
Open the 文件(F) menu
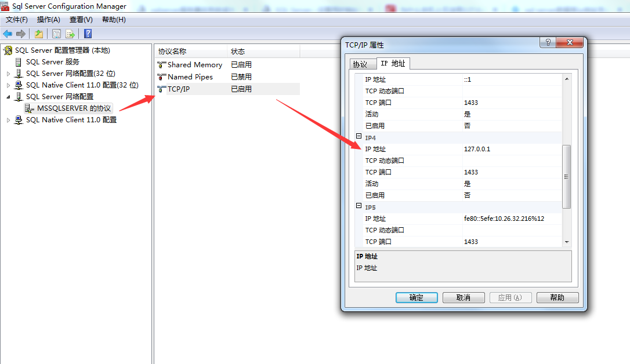tap(16, 20)
